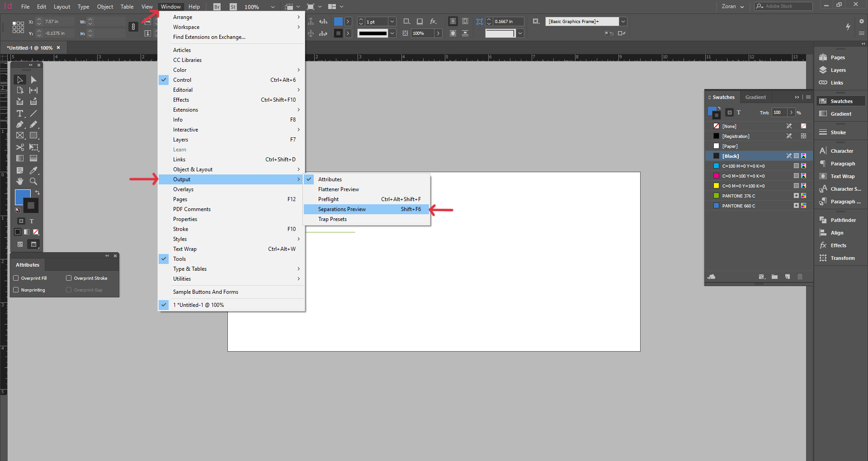Toggle Overprint Stroke on
This screenshot has width=868, height=461.
click(69, 278)
